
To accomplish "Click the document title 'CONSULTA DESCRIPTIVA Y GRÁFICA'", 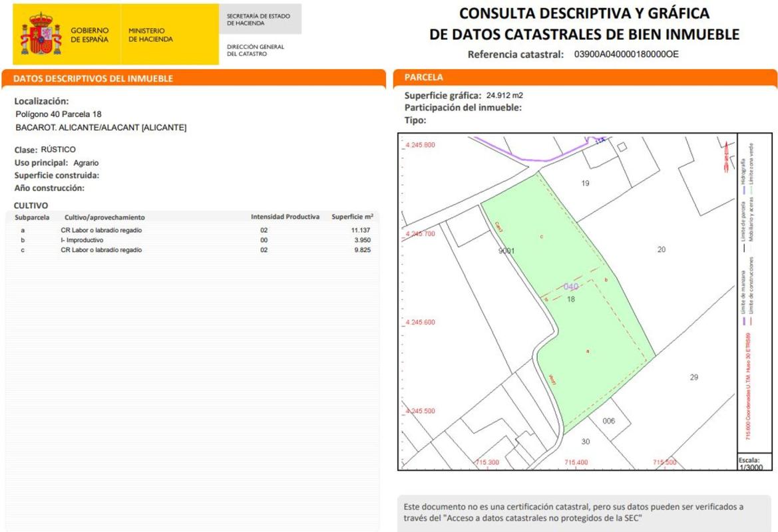I will tap(584, 13).
